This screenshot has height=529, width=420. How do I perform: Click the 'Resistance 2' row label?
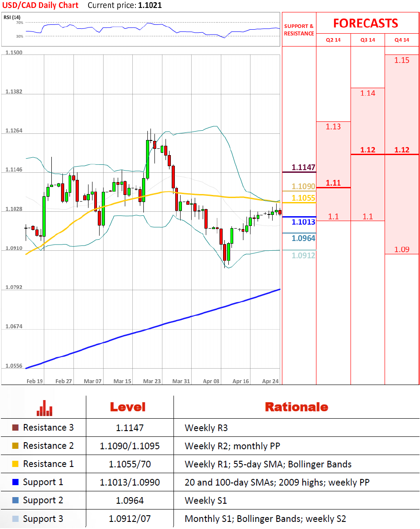point(48,446)
